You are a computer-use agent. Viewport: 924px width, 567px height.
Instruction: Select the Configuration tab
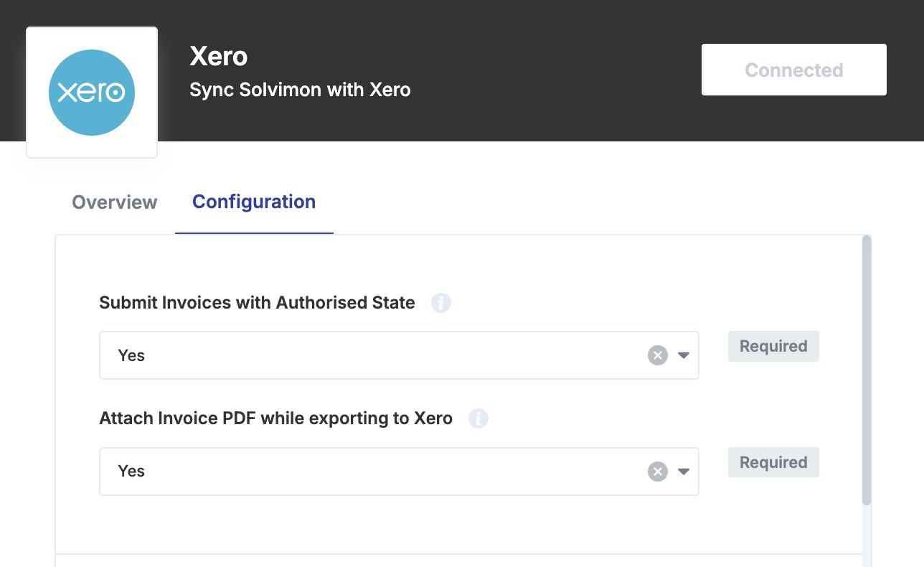(x=254, y=202)
